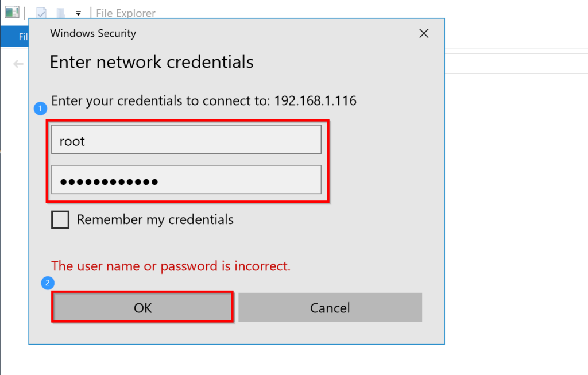The width and height of the screenshot is (588, 375).
Task: Select the username field containing root
Action: (x=186, y=139)
